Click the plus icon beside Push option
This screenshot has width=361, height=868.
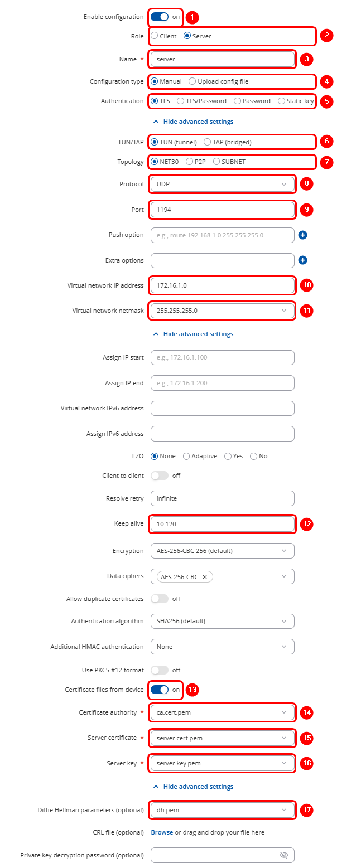[302, 235]
